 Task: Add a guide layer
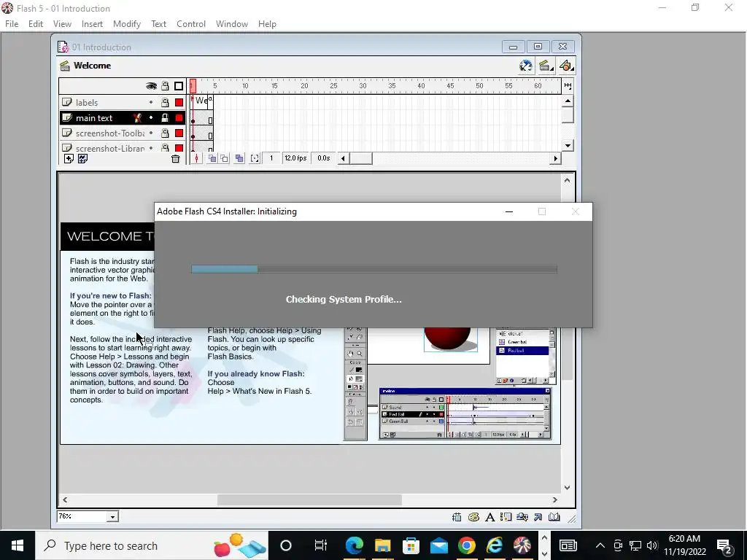(82, 158)
